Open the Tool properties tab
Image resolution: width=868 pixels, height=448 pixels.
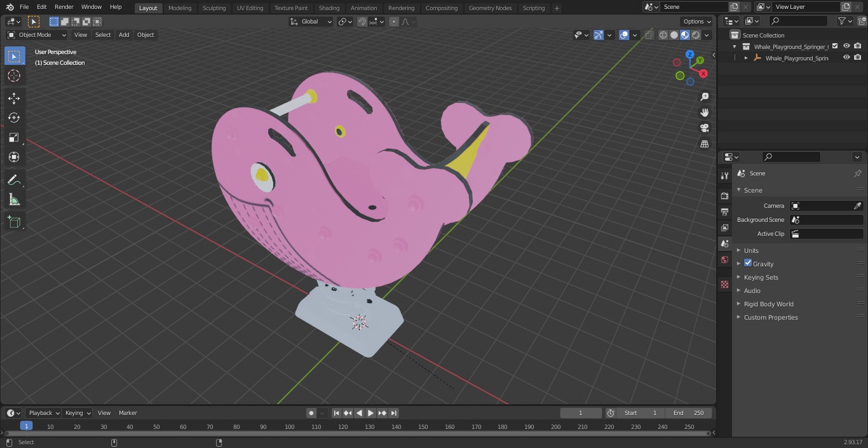click(724, 175)
